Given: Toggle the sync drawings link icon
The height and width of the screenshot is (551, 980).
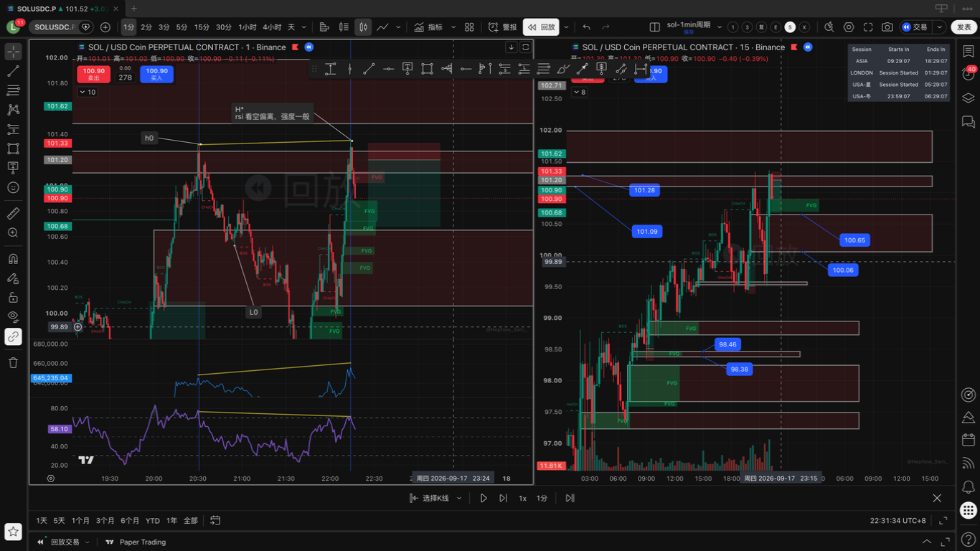Looking at the screenshot, I should click(13, 336).
